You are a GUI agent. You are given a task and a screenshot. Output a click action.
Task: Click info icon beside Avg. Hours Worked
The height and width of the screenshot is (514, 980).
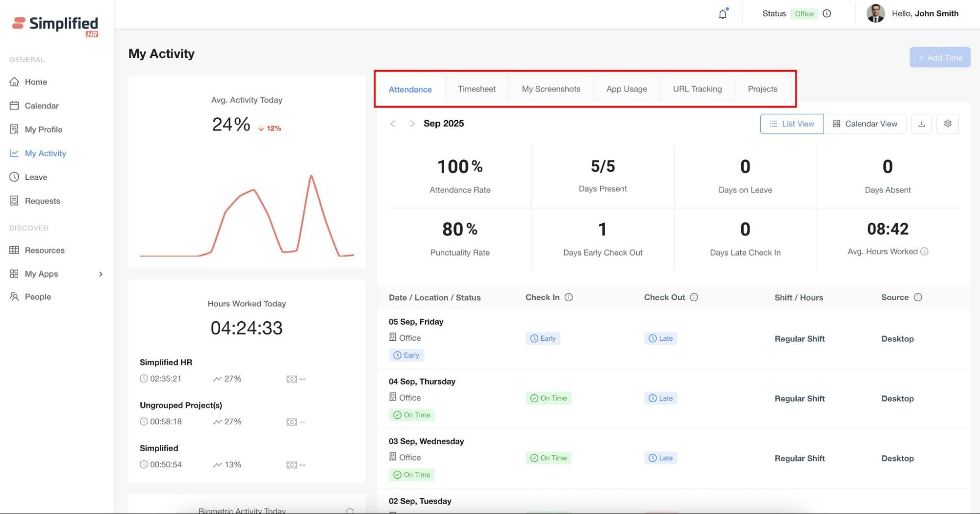coord(925,252)
